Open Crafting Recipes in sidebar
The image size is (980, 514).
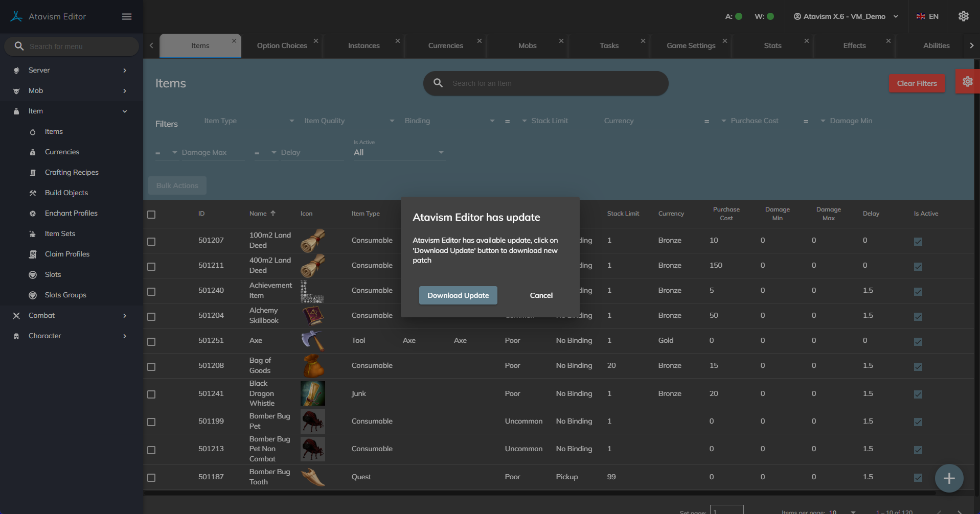[72, 172]
